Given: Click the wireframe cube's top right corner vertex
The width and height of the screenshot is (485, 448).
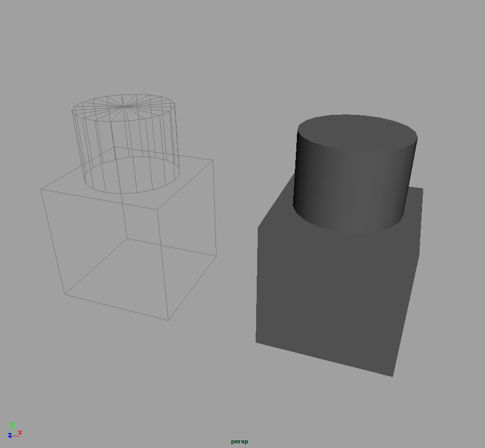Looking at the screenshot, I should (x=213, y=160).
